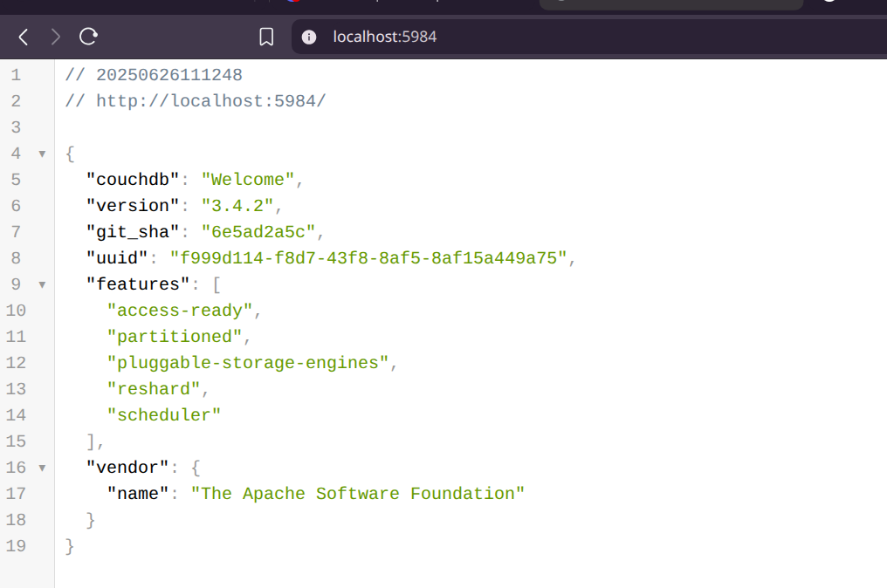Select the uuid value f999d114-f8d7-43f8-8af5-8af15a449a75
The image size is (887, 588).
click(368, 258)
